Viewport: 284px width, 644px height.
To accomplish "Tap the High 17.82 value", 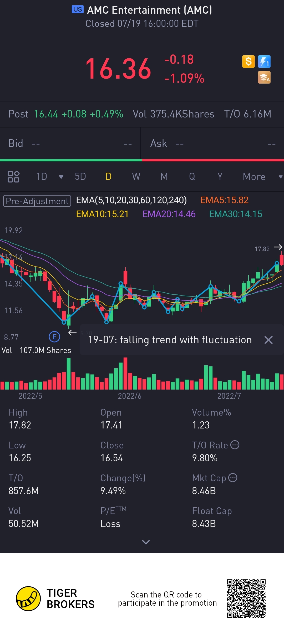I will [20, 425].
